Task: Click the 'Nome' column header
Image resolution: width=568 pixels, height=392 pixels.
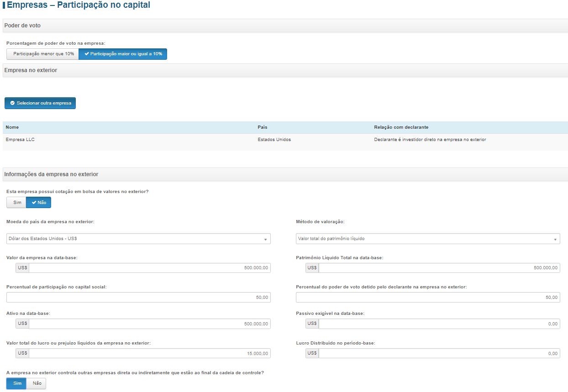Action: 12,127
